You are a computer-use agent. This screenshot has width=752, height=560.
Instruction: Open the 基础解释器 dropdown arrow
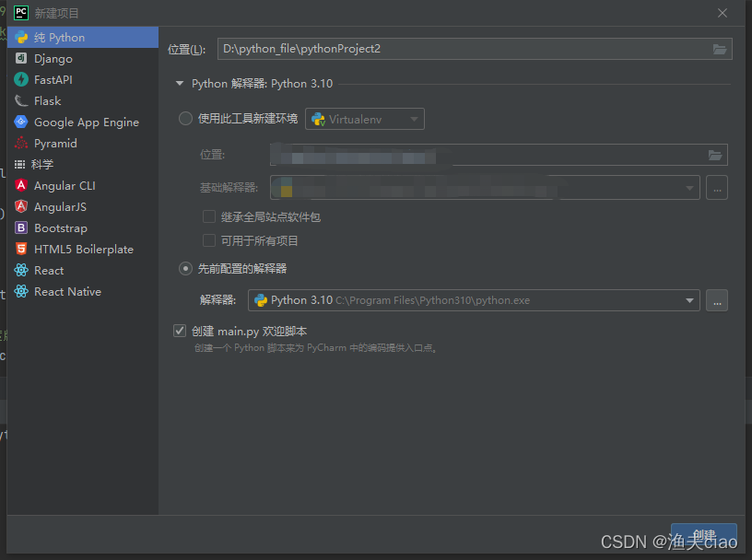pyautogui.click(x=689, y=188)
